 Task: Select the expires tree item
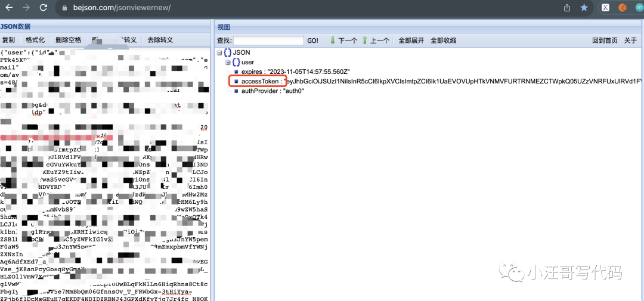pos(255,72)
